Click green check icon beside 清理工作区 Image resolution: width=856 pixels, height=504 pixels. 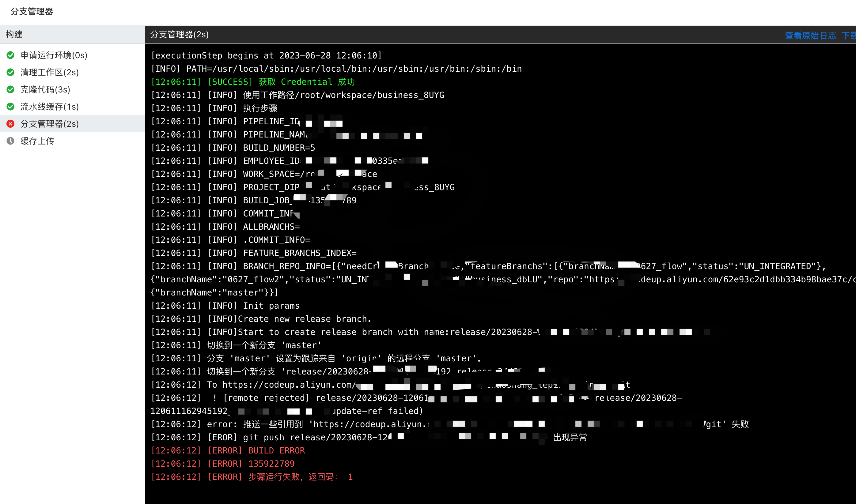pyautogui.click(x=10, y=72)
